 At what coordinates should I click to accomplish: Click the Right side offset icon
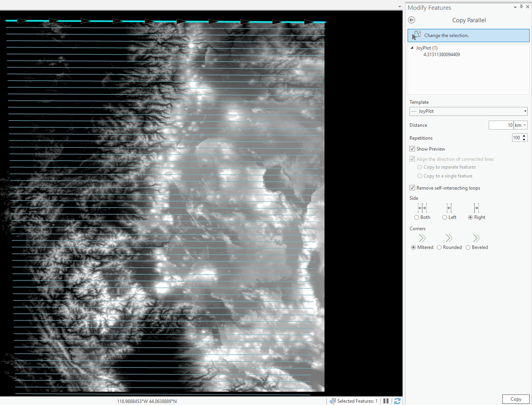(476, 208)
